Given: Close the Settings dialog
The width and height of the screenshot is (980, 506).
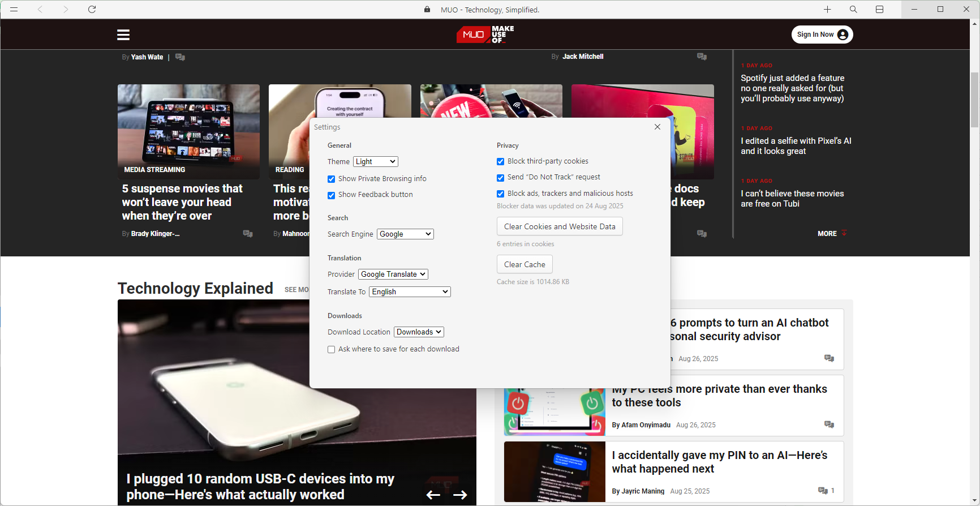Looking at the screenshot, I should click(657, 127).
